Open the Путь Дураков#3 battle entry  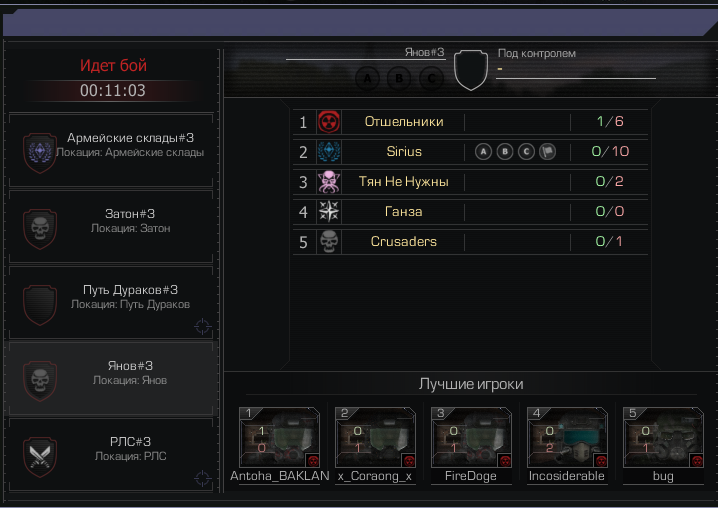click(x=111, y=302)
